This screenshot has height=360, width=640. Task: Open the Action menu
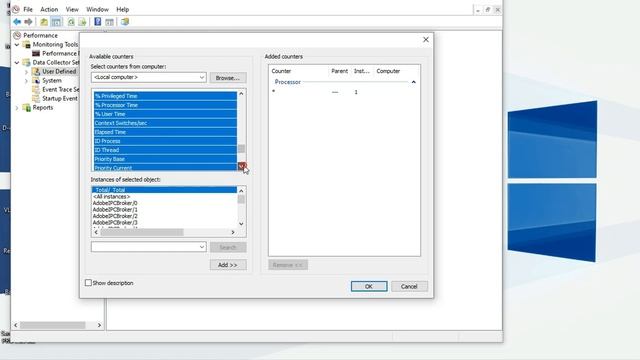click(x=49, y=9)
